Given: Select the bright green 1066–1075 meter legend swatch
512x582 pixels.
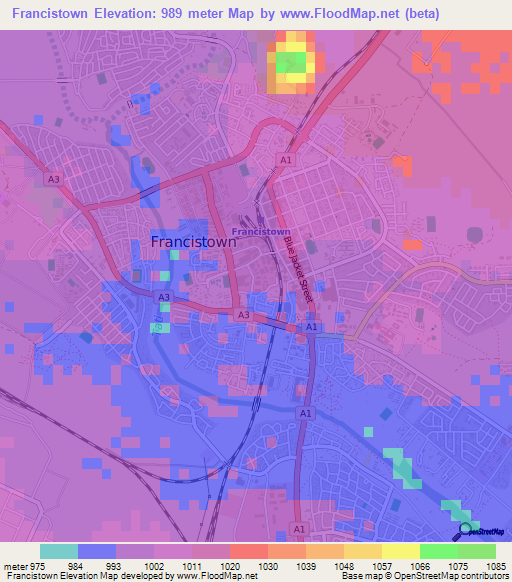Looking at the screenshot, I should pos(439,552).
